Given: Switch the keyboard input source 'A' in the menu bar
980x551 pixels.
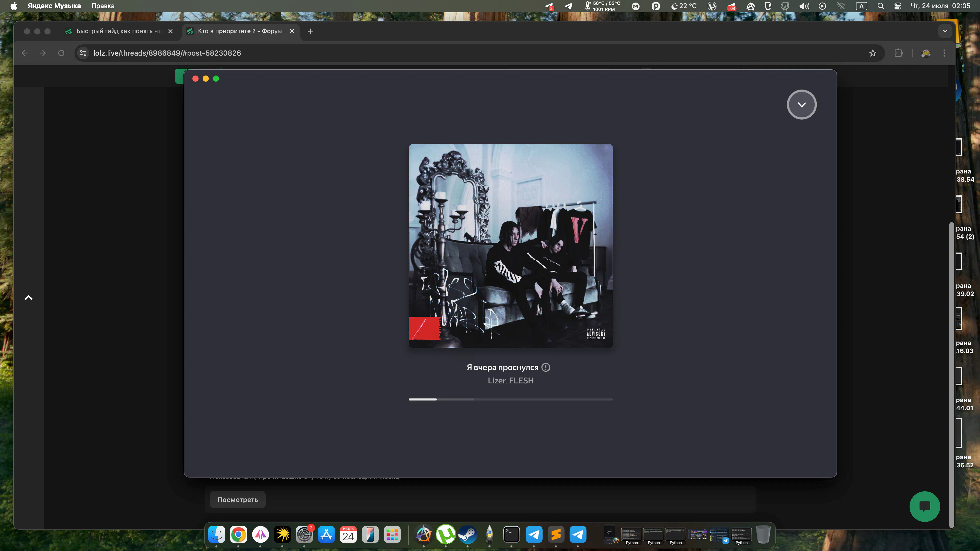Looking at the screenshot, I should pyautogui.click(x=861, y=6).
